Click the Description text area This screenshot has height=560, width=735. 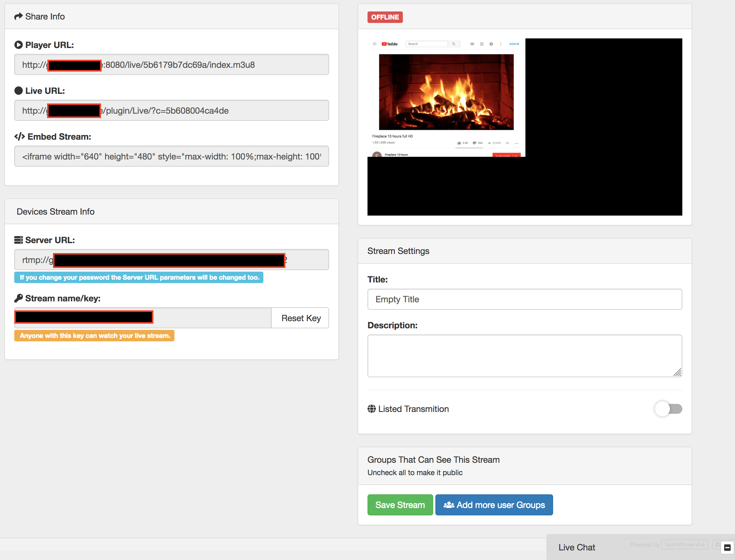(x=525, y=356)
